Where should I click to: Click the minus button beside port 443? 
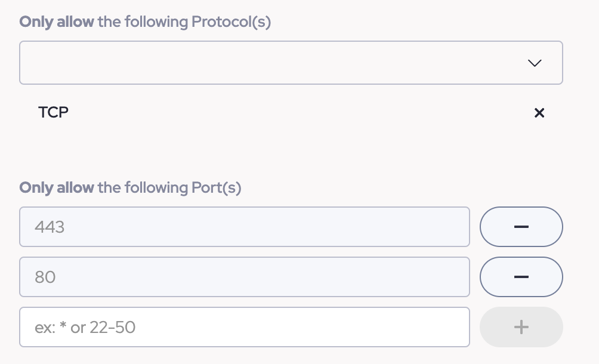pyautogui.click(x=521, y=227)
